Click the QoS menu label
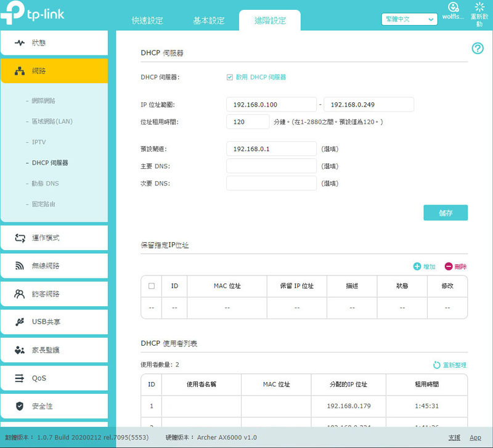Screen dimensions: 493x448 [x=39, y=378]
